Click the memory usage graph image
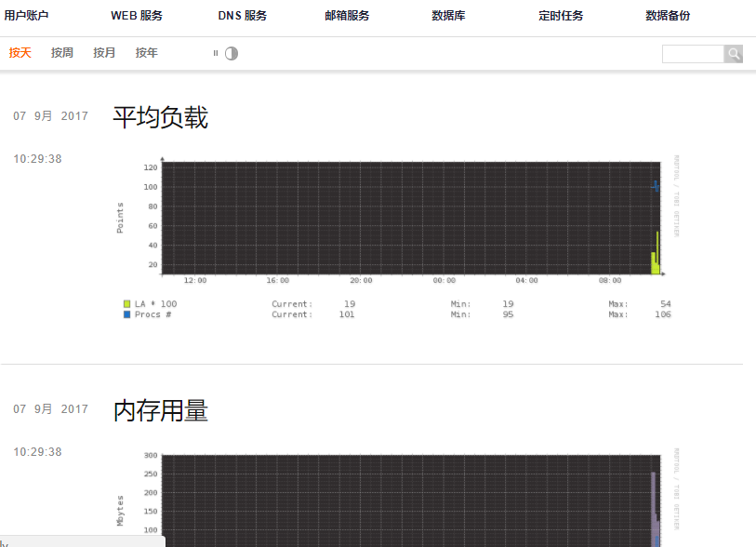 pos(398,498)
